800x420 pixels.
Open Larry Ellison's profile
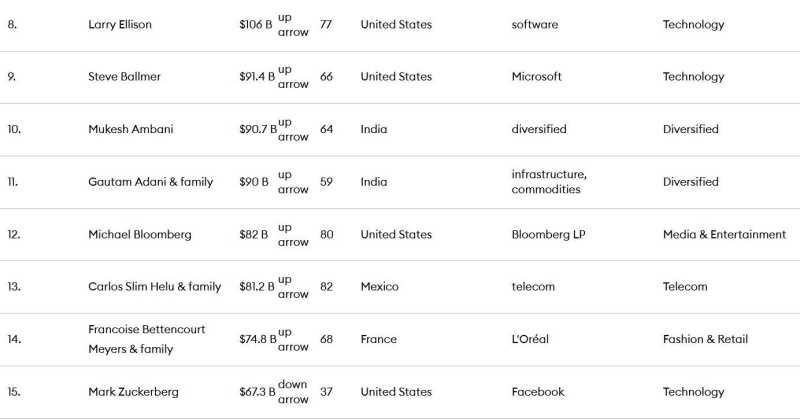coord(120,25)
